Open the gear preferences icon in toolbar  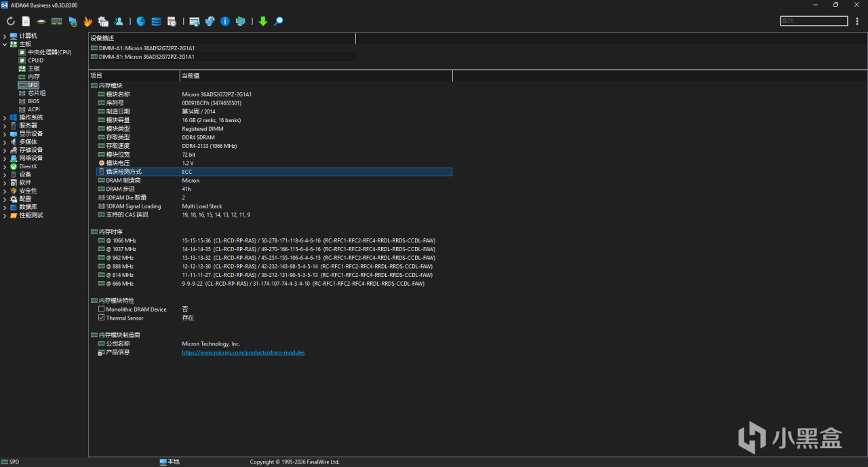click(x=103, y=21)
